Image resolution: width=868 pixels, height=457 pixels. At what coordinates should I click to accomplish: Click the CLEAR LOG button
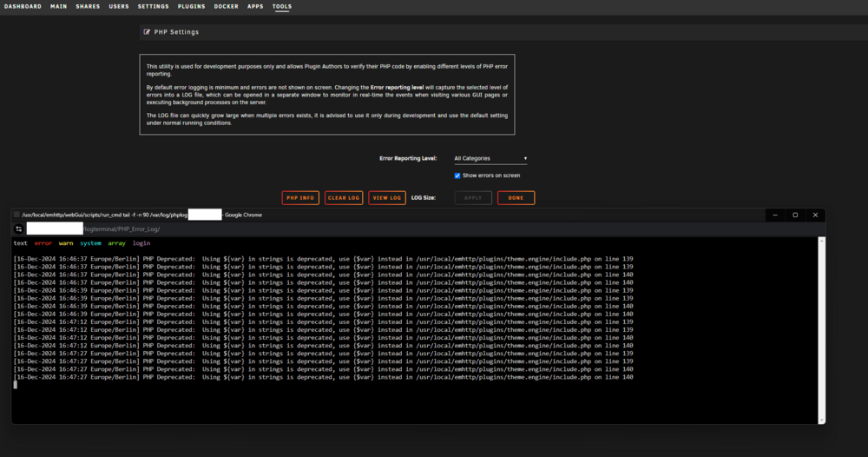click(344, 198)
